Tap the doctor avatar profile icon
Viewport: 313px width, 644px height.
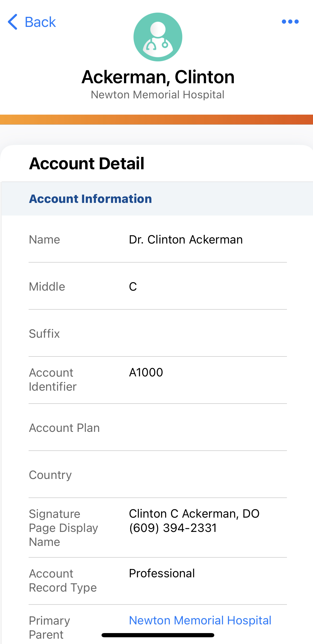(x=158, y=37)
